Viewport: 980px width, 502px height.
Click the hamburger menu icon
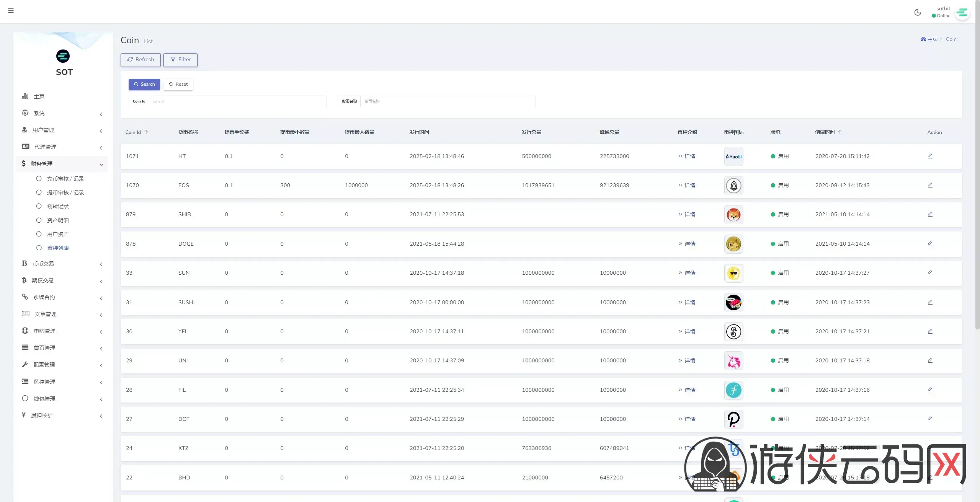pyautogui.click(x=11, y=11)
